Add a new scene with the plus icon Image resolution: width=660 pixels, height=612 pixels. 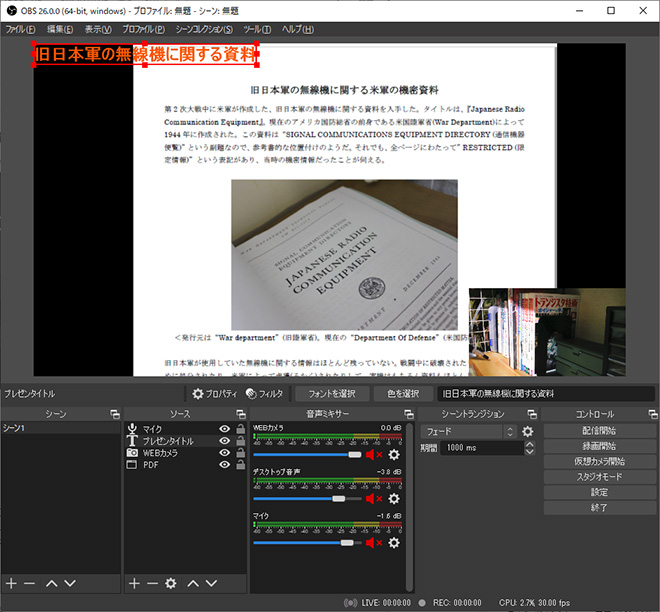pyautogui.click(x=11, y=583)
